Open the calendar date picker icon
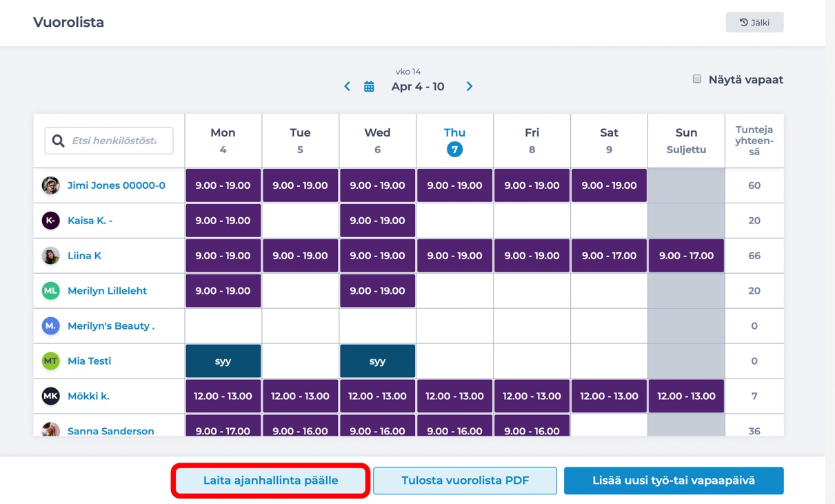Viewport: 835px width, 504px height. 370,86
